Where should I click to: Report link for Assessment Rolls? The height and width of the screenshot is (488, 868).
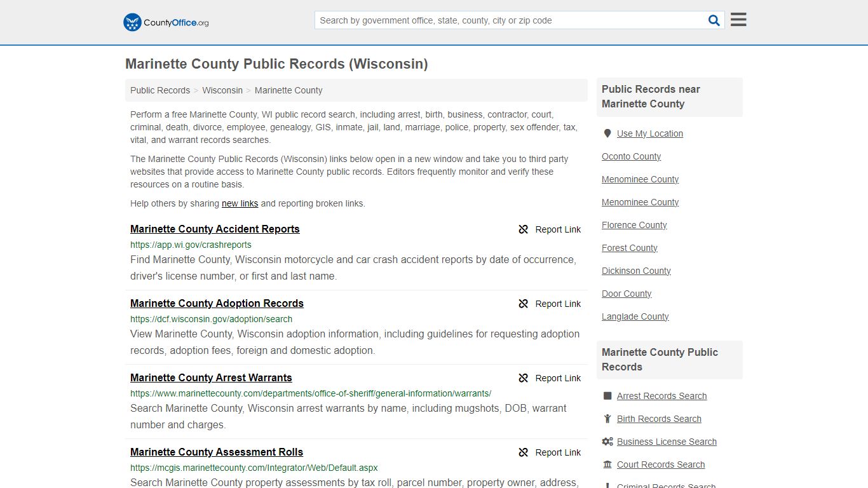click(x=558, y=452)
